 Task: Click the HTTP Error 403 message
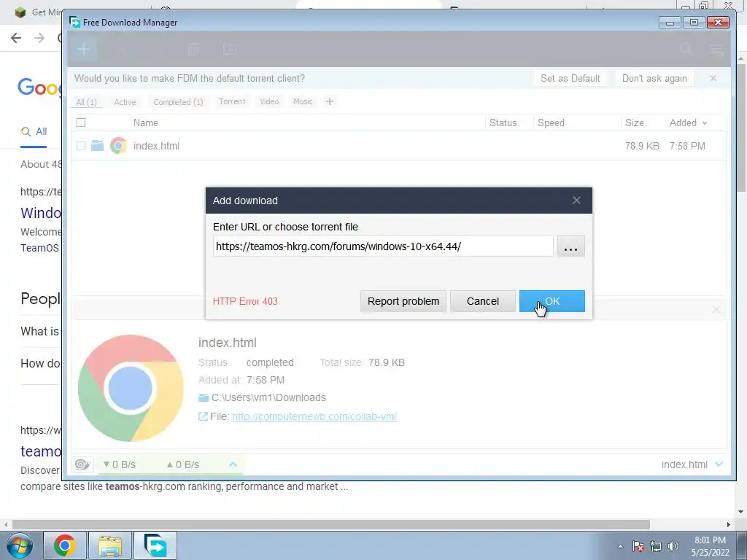point(245,301)
